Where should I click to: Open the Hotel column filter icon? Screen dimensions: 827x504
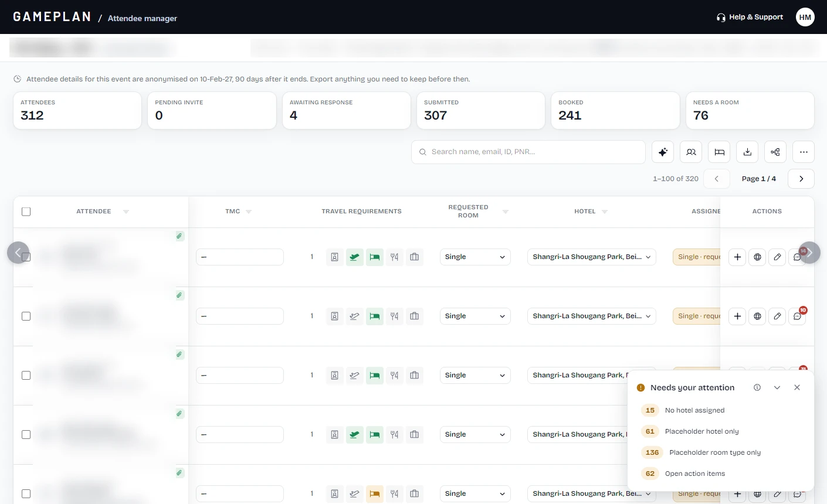[605, 212]
